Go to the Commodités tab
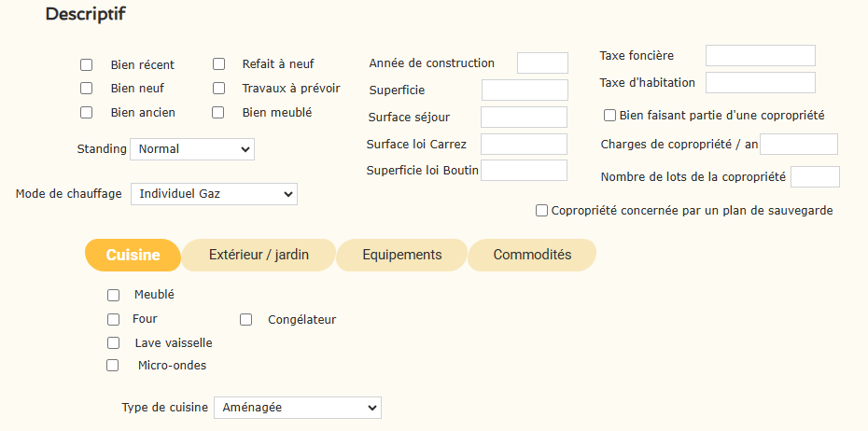868x431 pixels. pos(532,255)
